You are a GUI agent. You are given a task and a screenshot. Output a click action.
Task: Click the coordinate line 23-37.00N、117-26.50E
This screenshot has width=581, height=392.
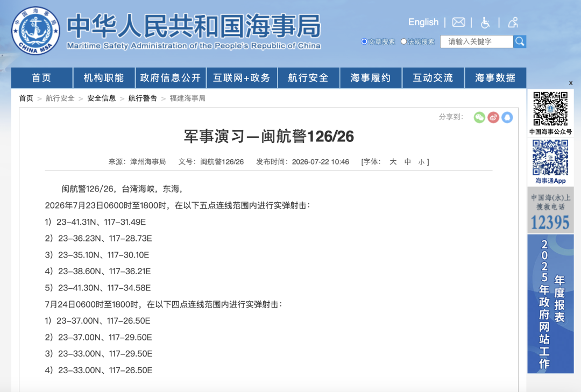click(x=103, y=321)
